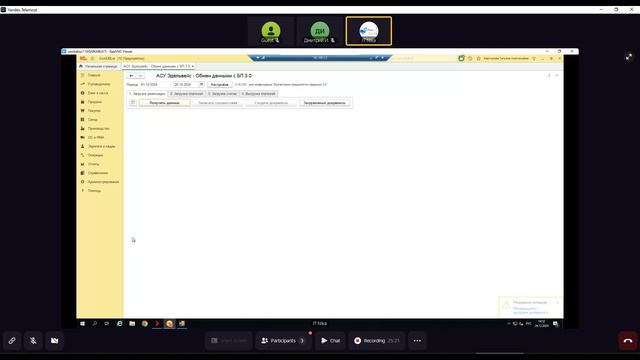This screenshot has height=360, width=640.
Task: Click the green notifications icon in 1C header
Action: pyautogui.click(x=461, y=58)
